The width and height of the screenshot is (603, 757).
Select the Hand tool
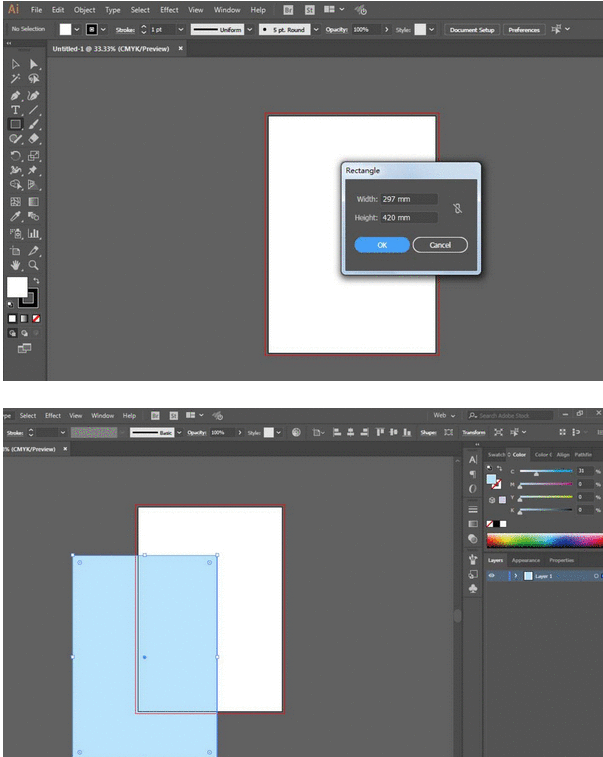click(x=15, y=266)
